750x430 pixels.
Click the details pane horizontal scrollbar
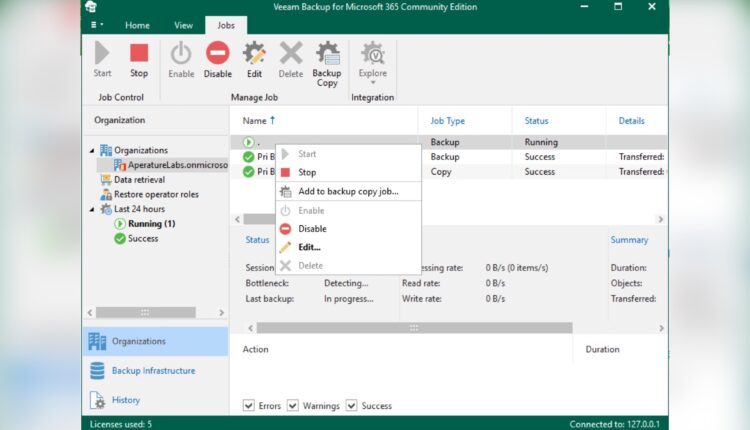click(x=414, y=328)
